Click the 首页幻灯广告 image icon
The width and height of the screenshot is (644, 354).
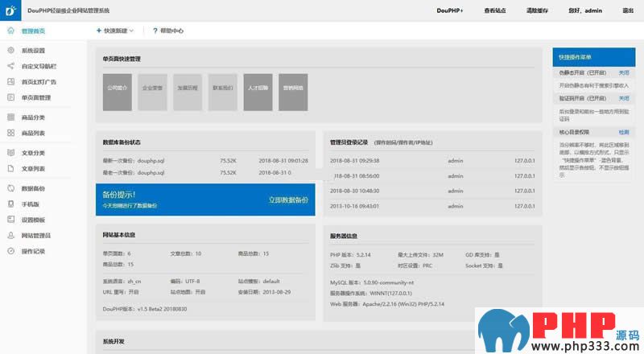pos(10,82)
